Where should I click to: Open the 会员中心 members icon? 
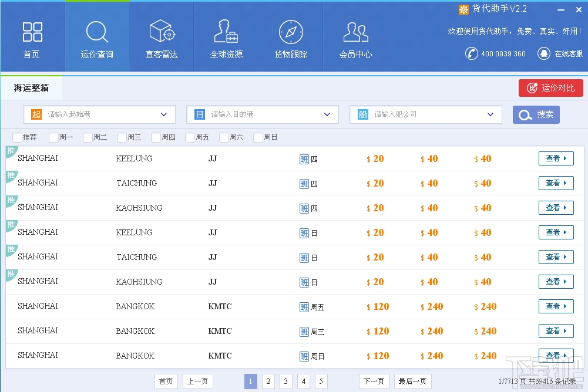(x=356, y=32)
